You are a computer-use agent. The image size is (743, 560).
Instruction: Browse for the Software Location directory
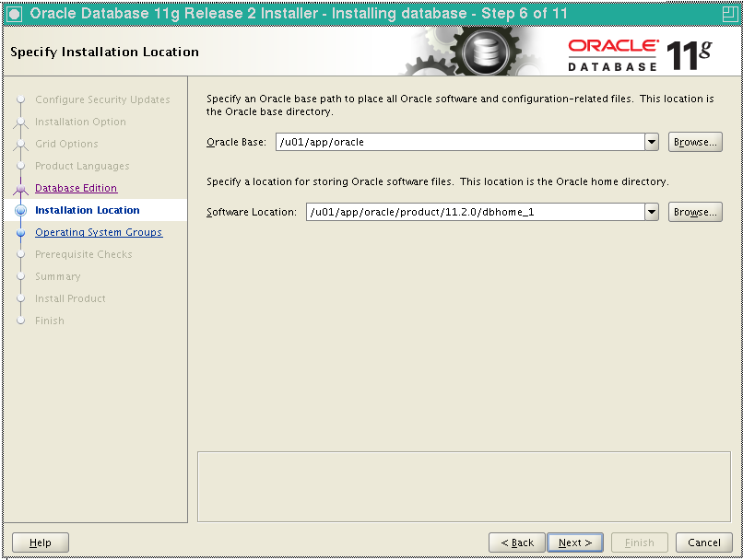coord(695,212)
